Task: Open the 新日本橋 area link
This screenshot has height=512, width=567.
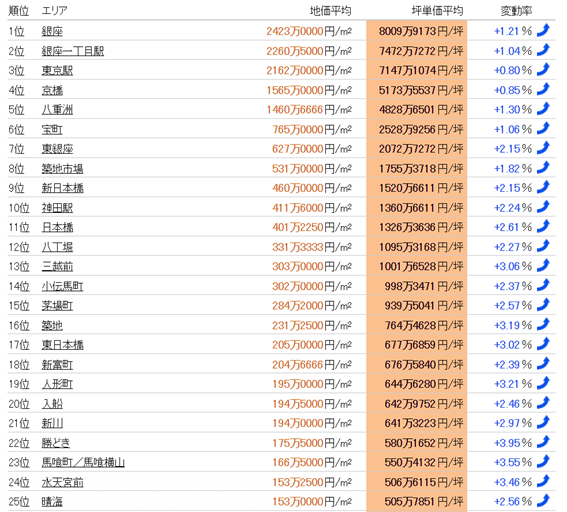Action: pos(62,188)
